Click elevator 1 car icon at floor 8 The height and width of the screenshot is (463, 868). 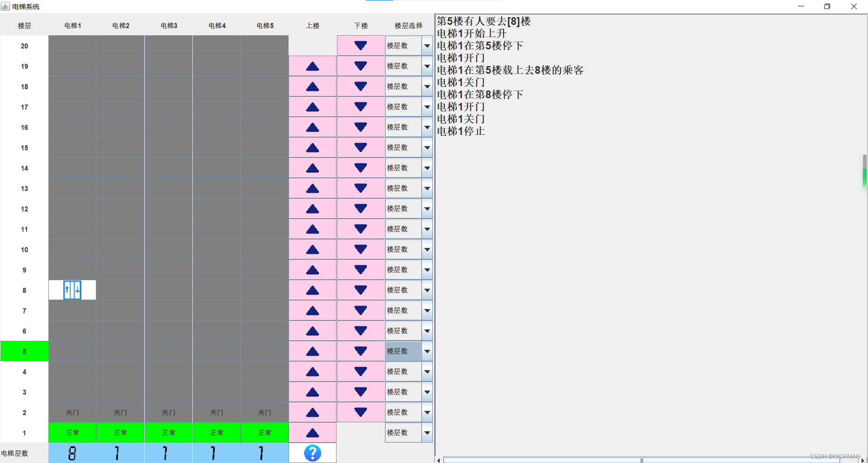pyautogui.click(x=72, y=290)
